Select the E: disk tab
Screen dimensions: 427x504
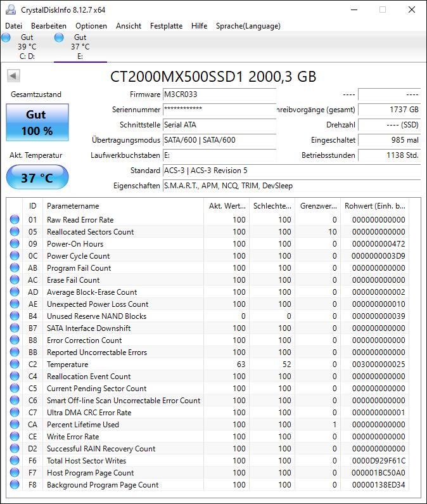point(80,47)
